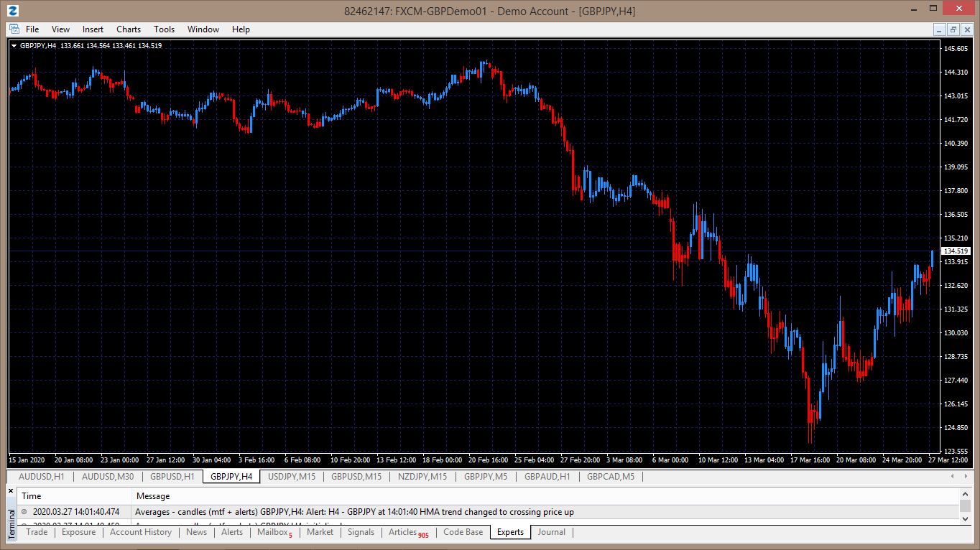Switch to the AUDUSD,H1 chart tab

(42, 476)
